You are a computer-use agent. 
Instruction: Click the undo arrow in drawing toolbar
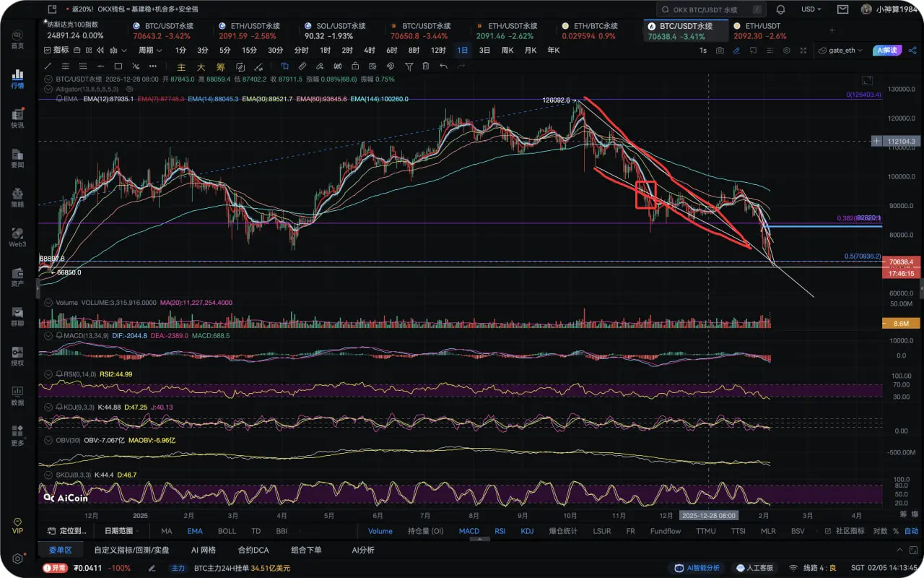[x=443, y=66]
